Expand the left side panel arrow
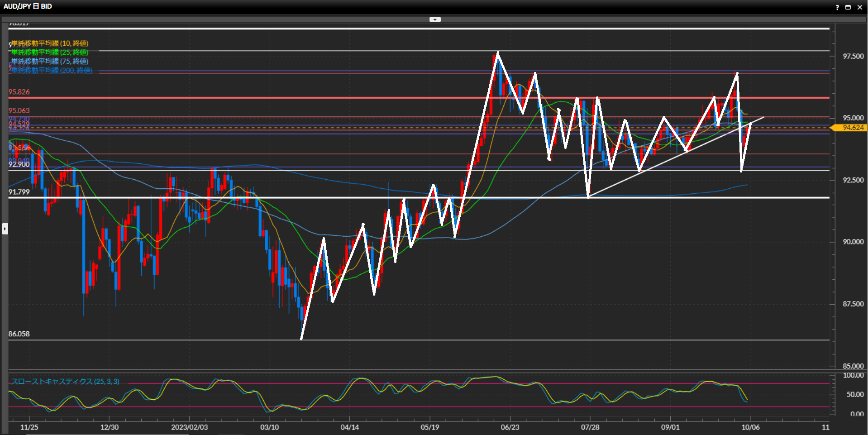This screenshot has width=868, height=435. click(5, 229)
